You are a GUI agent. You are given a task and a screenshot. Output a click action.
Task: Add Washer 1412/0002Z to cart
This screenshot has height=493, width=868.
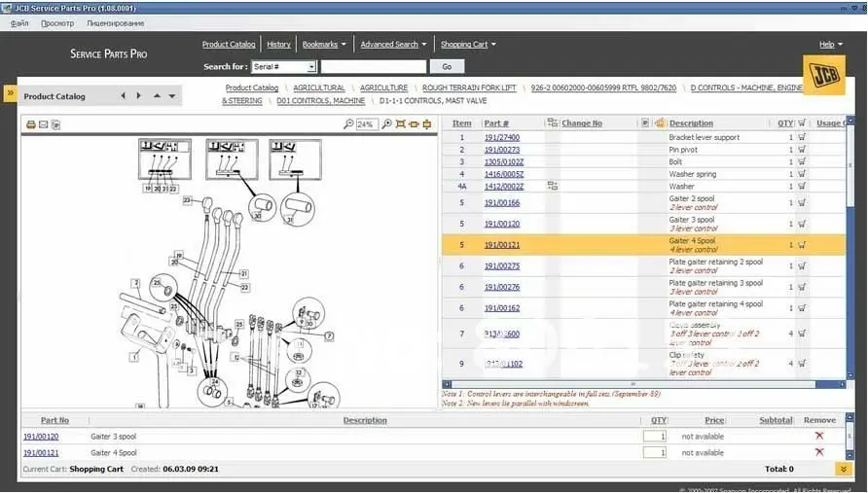pyautogui.click(x=802, y=186)
